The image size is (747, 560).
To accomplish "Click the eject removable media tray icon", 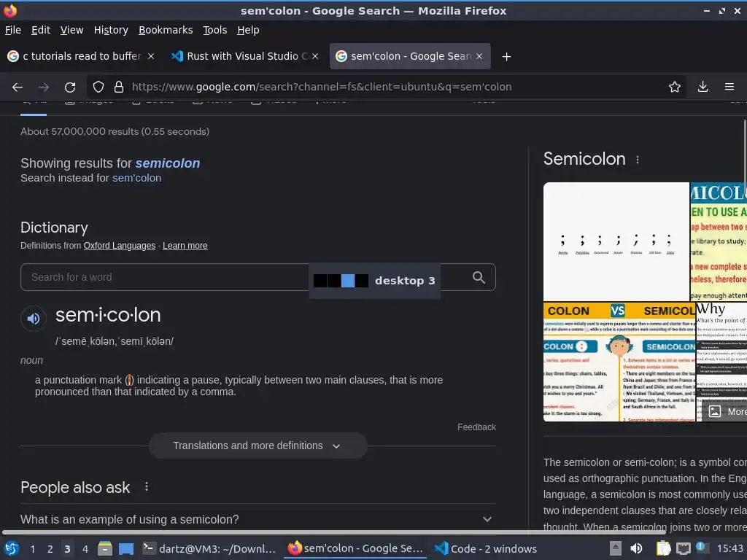I will pos(616,548).
